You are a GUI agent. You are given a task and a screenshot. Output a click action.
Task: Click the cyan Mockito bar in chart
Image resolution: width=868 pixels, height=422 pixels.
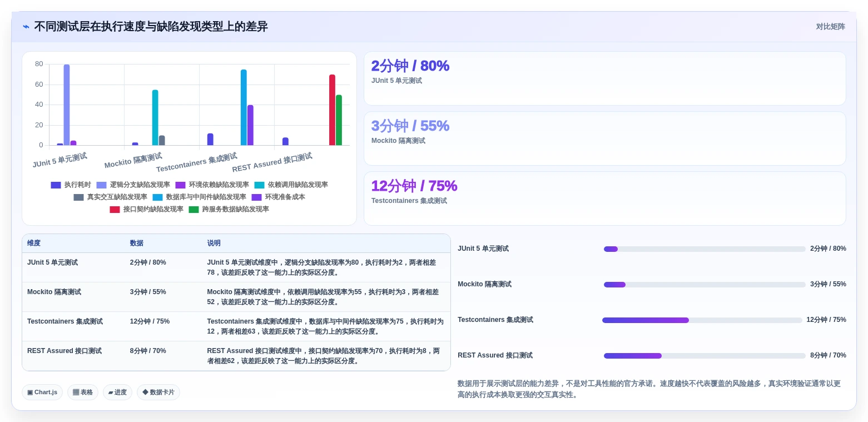[155, 118]
